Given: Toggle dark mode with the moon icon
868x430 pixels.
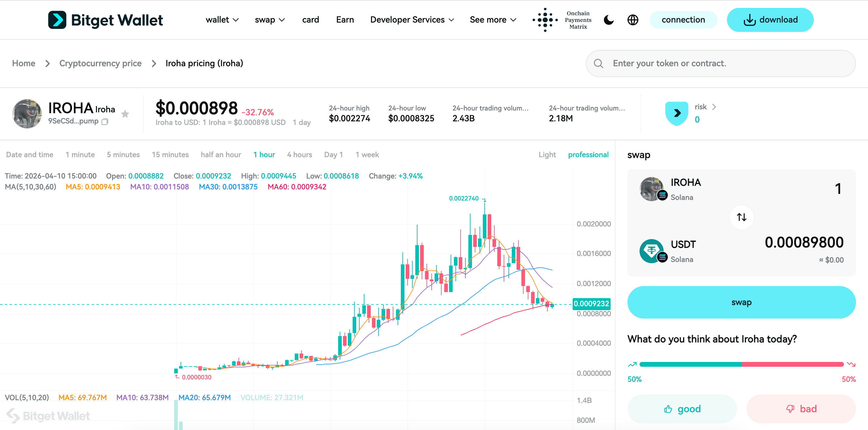Looking at the screenshot, I should pyautogui.click(x=608, y=20).
